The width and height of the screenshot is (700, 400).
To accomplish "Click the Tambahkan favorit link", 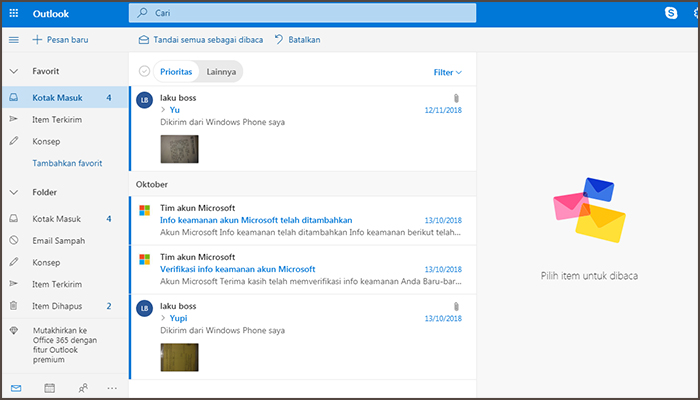I will pos(67,163).
